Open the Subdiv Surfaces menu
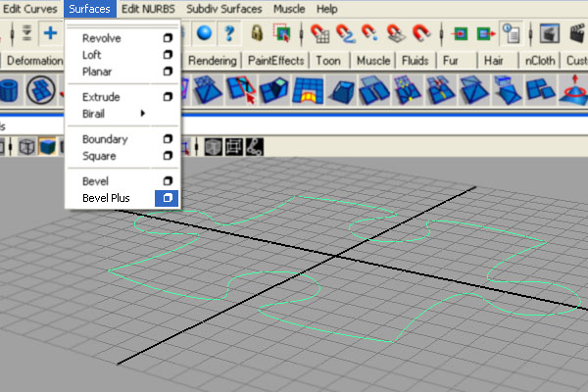The width and height of the screenshot is (588, 392). pos(223,9)
